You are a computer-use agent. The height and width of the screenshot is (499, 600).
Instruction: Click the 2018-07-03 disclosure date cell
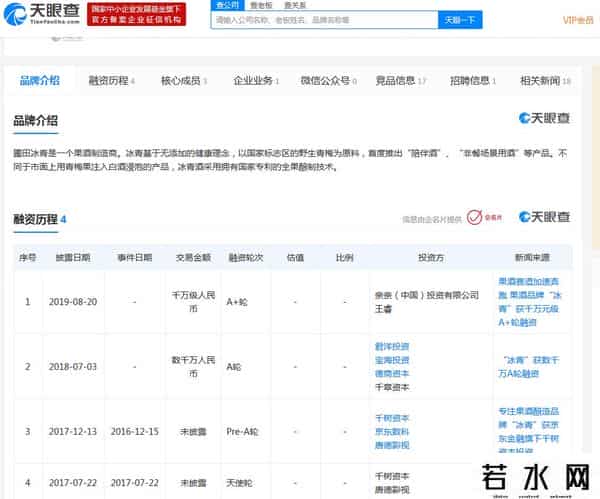(73, 367)
